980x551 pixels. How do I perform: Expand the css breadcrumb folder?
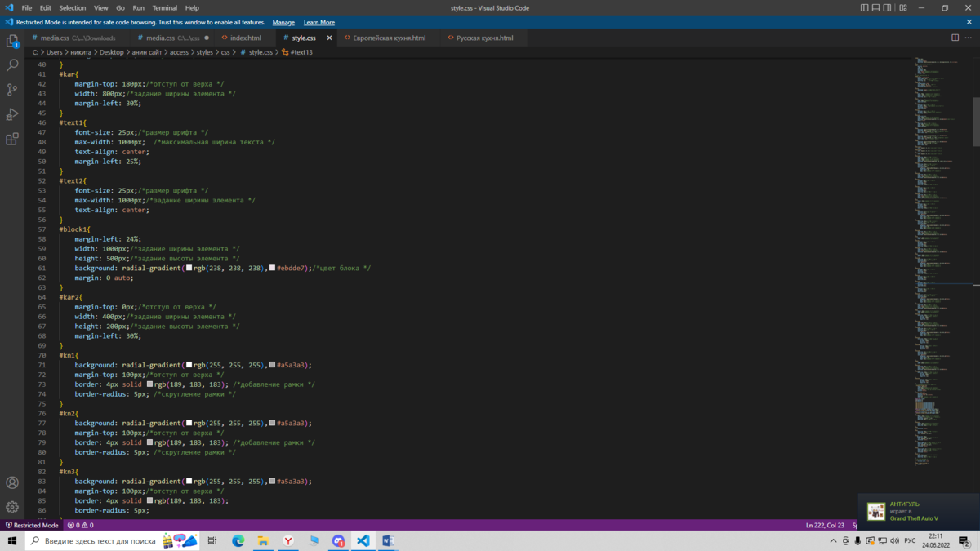tap(225, 52)
